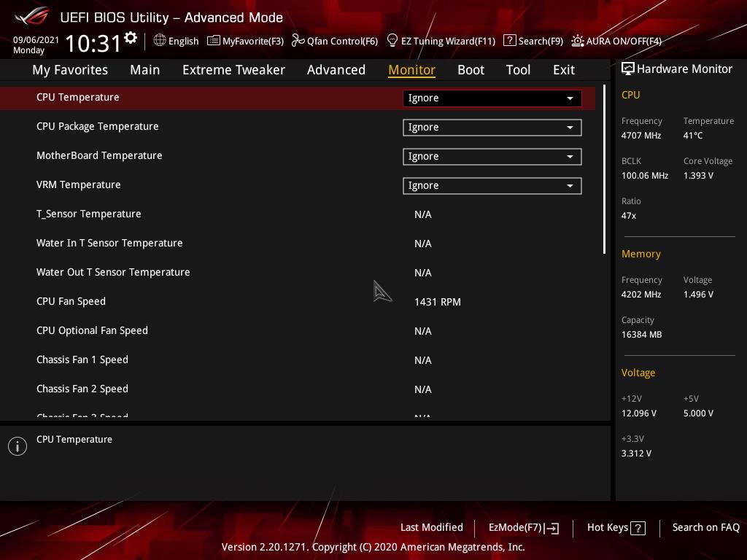The image size is (747, 560).
Task: Click the 1.393 V core voltage value
Action: 698,176
